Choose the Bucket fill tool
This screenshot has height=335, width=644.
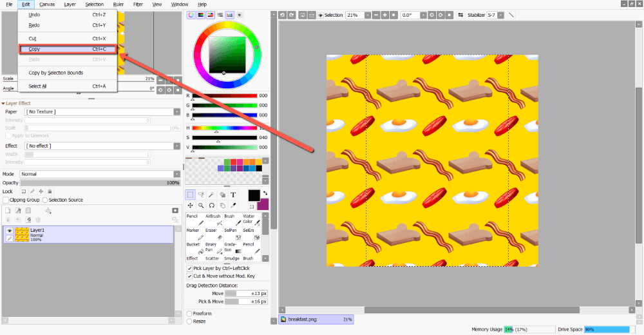[195, 248]
